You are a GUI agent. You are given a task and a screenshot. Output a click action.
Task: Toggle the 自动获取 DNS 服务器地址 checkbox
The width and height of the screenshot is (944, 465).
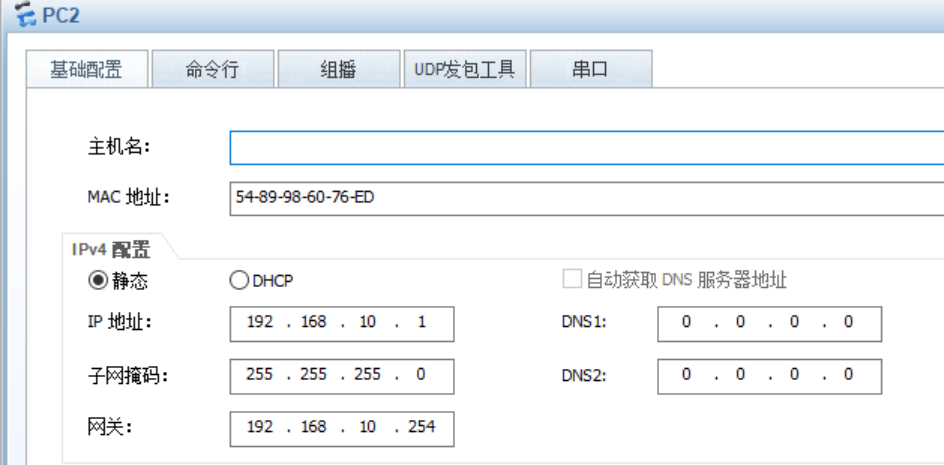572,280
